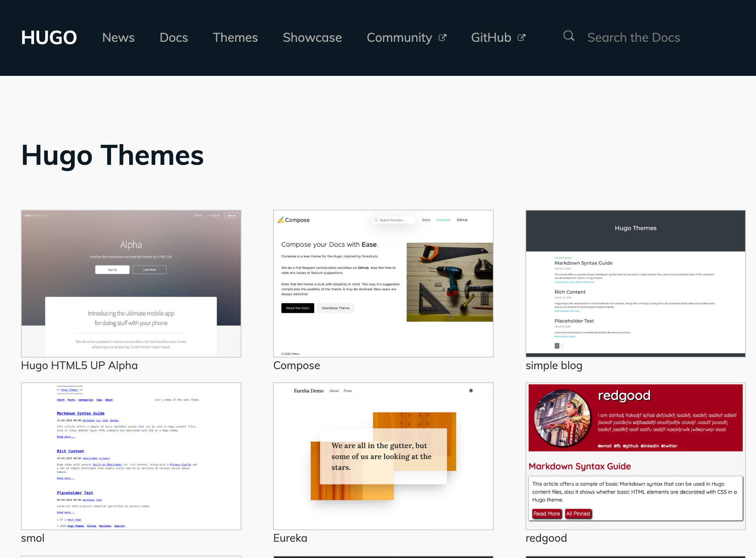
Task: Open the Compose theme preview image
Action: [x=383, y=284]
